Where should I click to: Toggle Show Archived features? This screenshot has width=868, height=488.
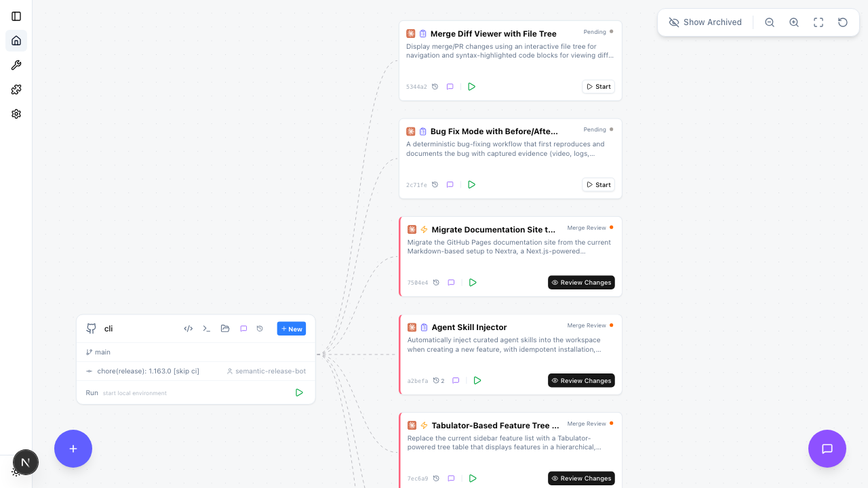coord(705,22)
